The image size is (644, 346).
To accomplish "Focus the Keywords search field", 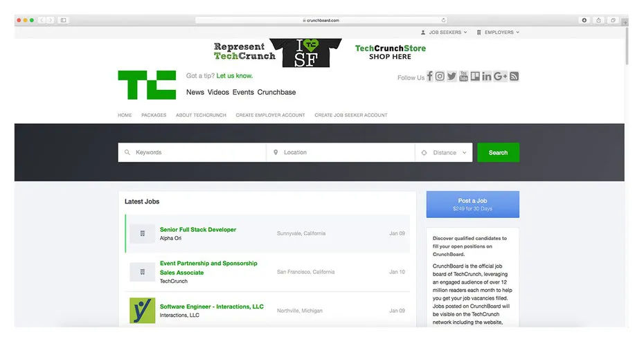I will tap(193, 153).
